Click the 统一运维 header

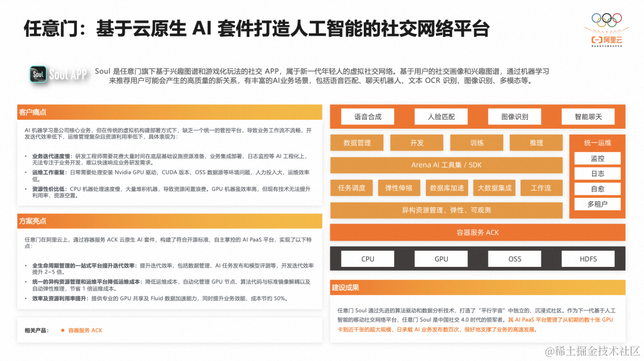(597, 143)
